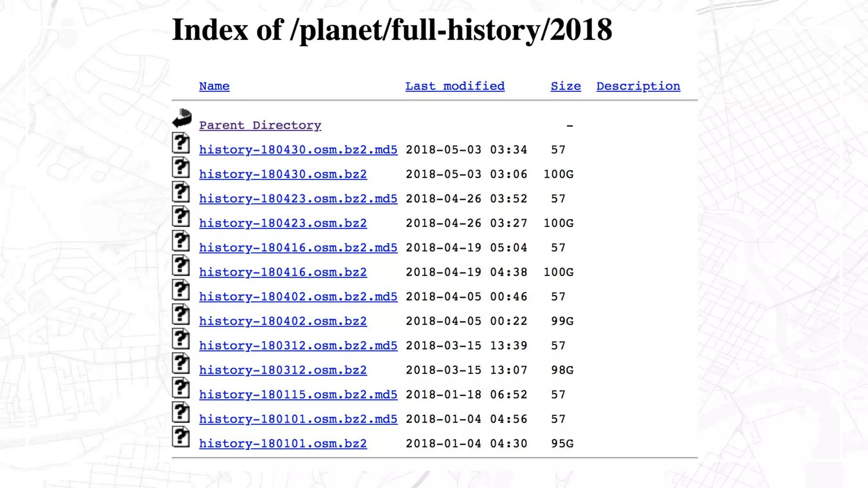Viewport: 868px width, 488px height.
Task: Download history-180101.osm.bz2 file
Action: (x=283, y=444)
